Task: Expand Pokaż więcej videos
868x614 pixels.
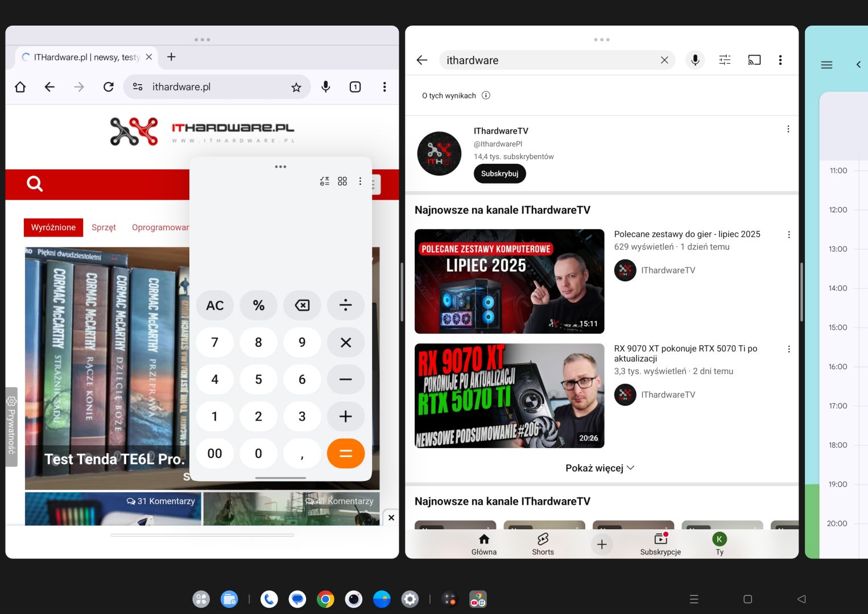Action: point(600,468)
